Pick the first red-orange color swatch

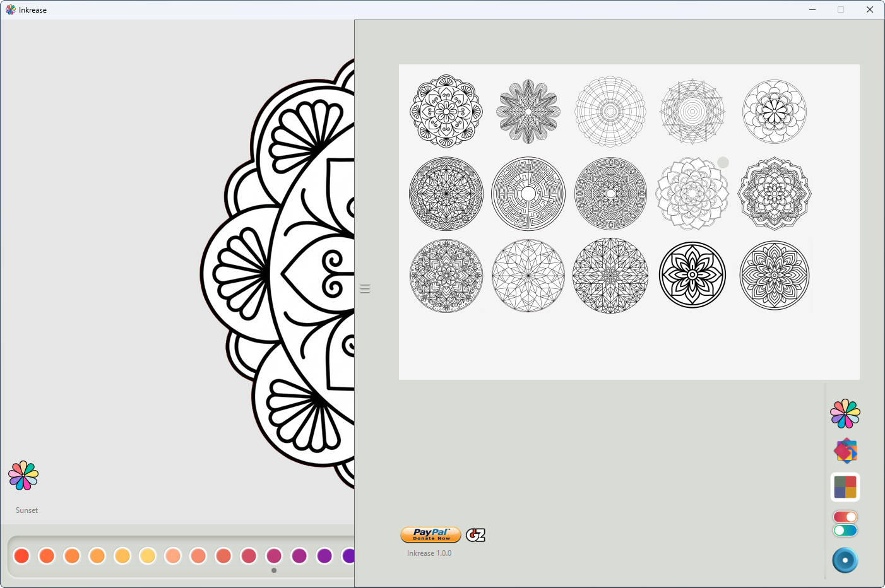pos(21,556)
